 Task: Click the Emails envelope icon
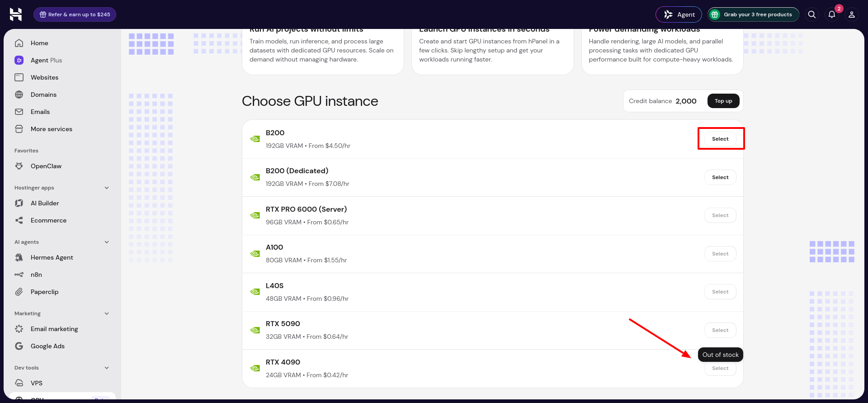19,112
